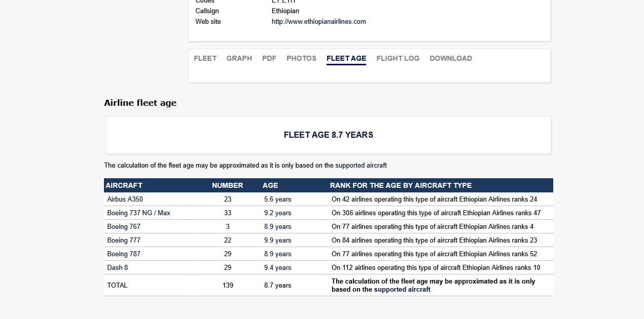
Task: Click the 9.2 years age value
Action: tap(278, 213)
